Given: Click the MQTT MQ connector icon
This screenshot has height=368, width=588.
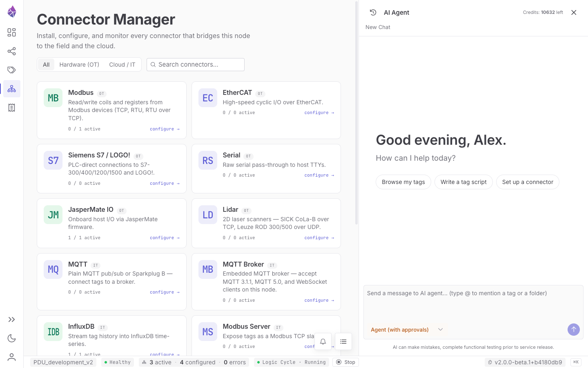Looking at the screenshot, I should point(53,269).
